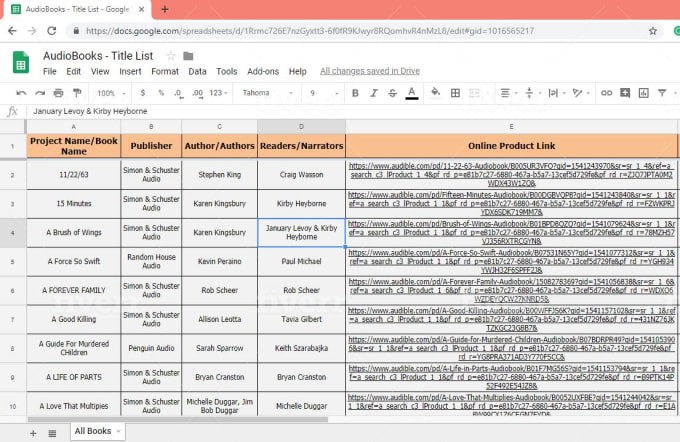680x442 pixels.
Task: Click the Create a filter icon
Action: pyautogui.click(x=662, y=93)
